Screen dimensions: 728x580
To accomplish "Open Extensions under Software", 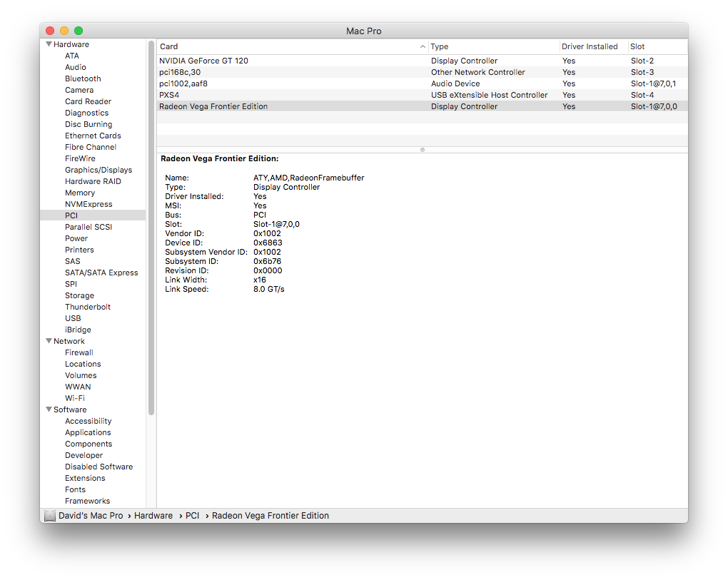I will point(85,478).
